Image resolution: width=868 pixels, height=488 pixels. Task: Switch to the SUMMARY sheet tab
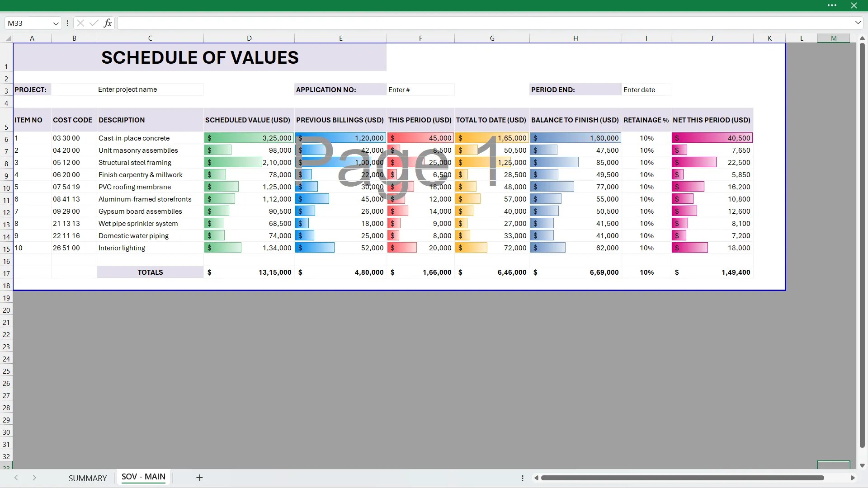(x=88, y=478)
